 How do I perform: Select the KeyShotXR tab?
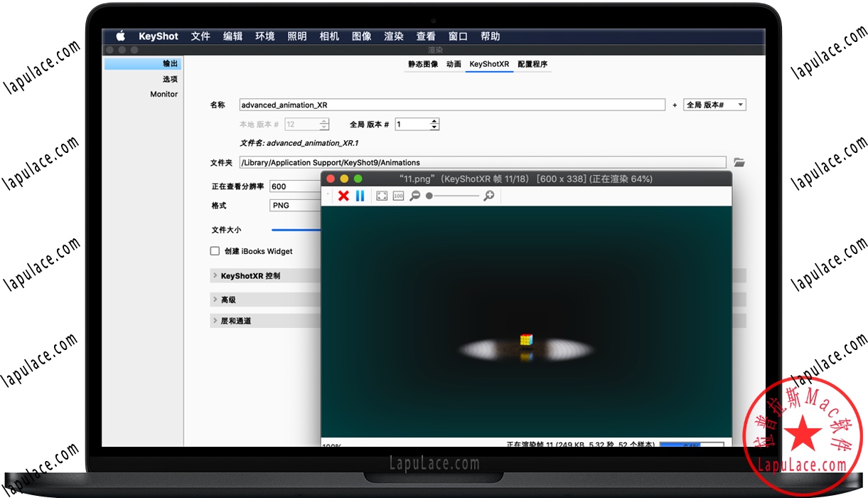[x=489, y=64]
